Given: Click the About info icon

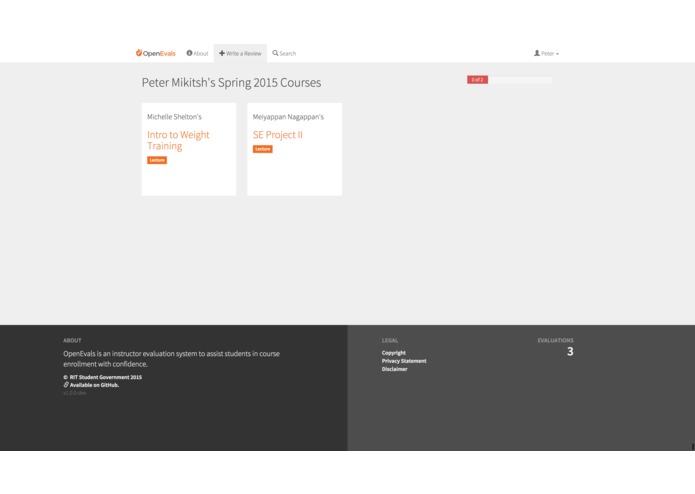Looking at the screenshot, I should (189, 53).
